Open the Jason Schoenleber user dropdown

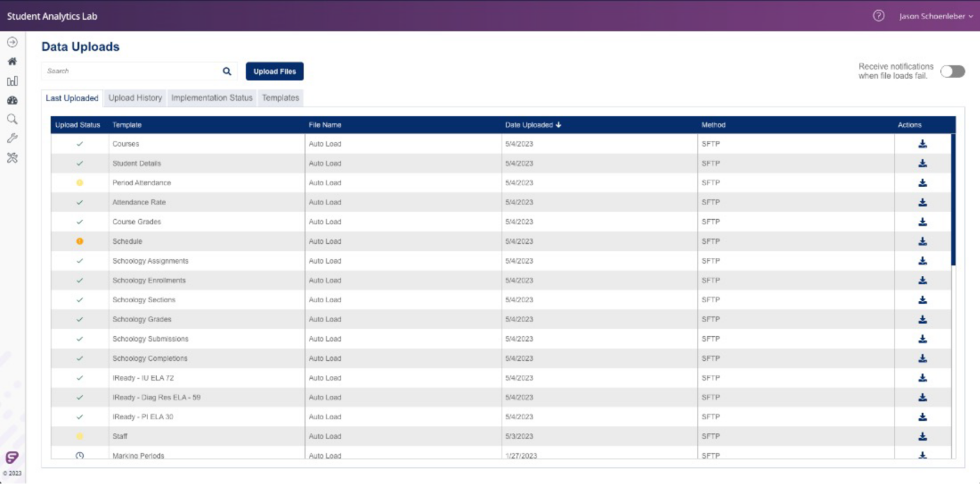click(x=936, y=16)
